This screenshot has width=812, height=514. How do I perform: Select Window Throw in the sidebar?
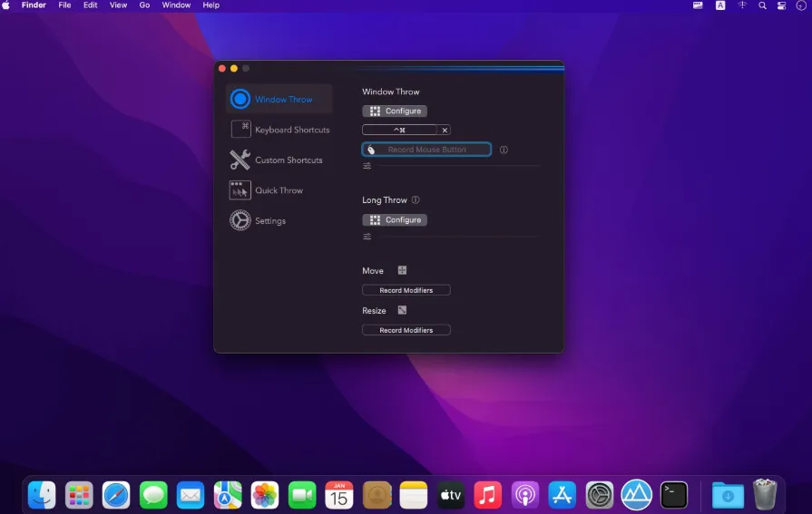[x=279, y=99]
